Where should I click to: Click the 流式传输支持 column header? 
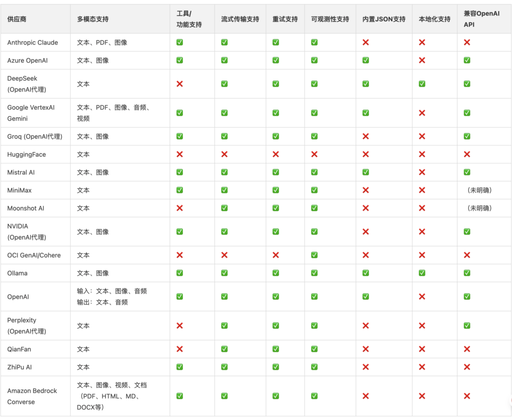(240, 19)
